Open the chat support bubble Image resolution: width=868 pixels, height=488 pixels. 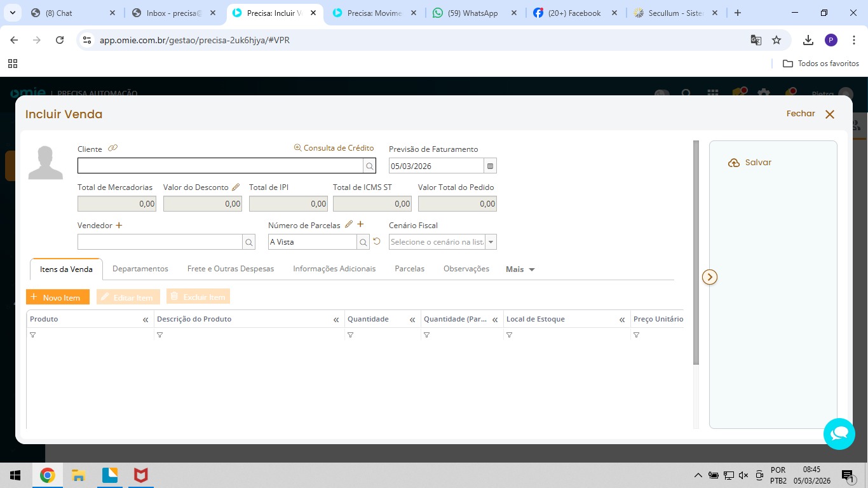(x=839, y=433)
